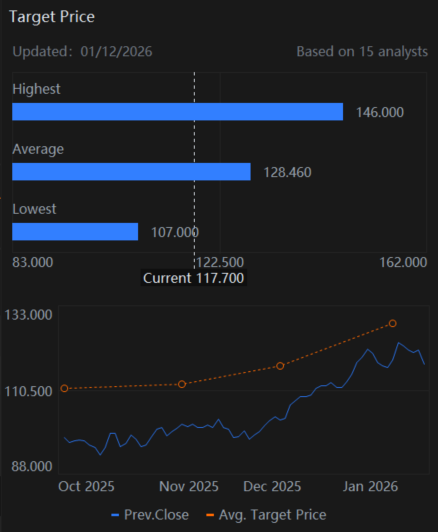Click the blue Prev.Close legend color marker
The height and width of the screenshot is (532, 438).
tap(115, 515)
